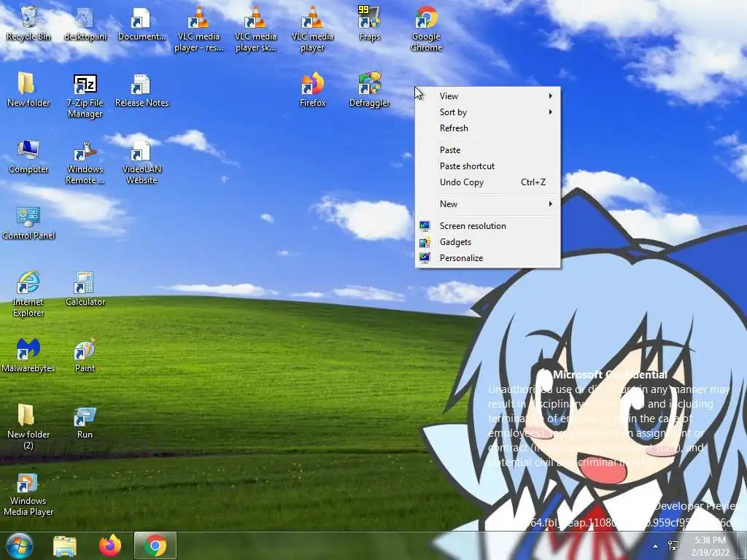
Task: Select VLC media player reset shortcut
Action: tap(198, 29)
